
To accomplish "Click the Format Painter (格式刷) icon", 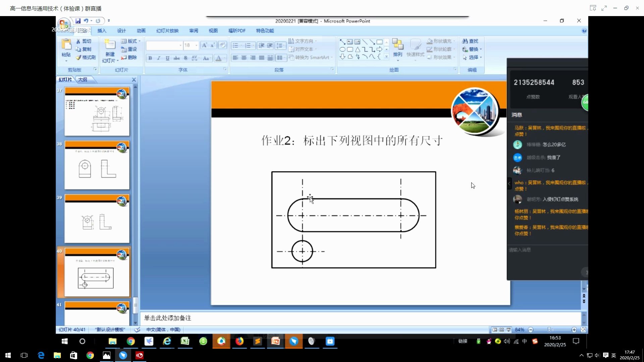I will 79,57.
